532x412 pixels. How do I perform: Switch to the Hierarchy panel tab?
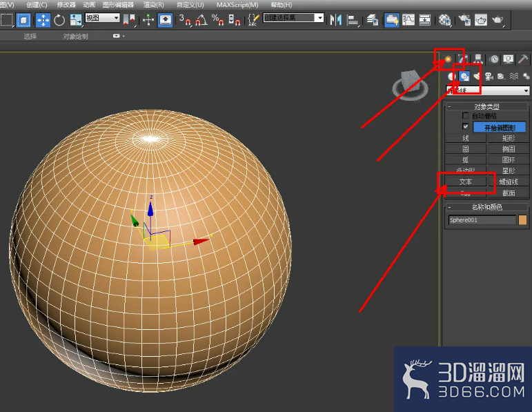point(478,59)
